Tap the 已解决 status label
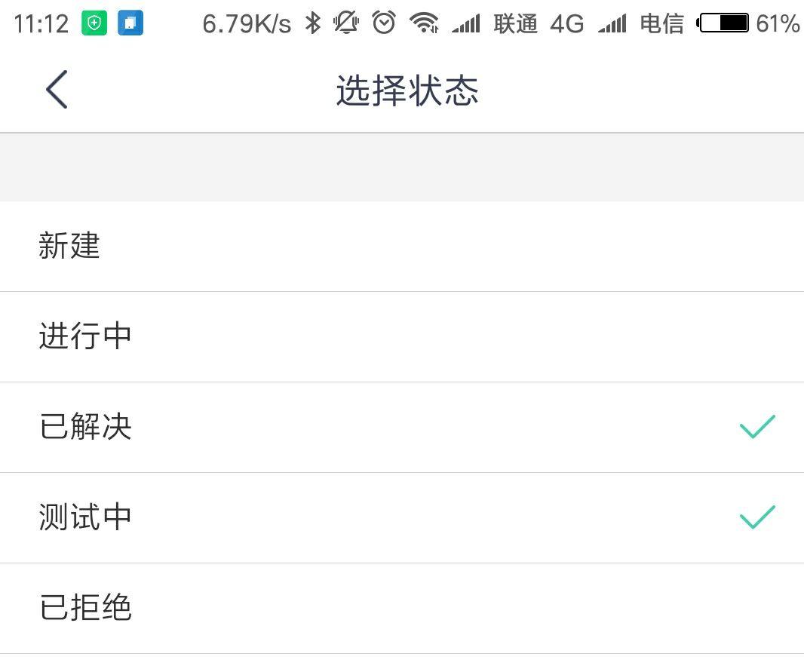 (x=86, y=426)
